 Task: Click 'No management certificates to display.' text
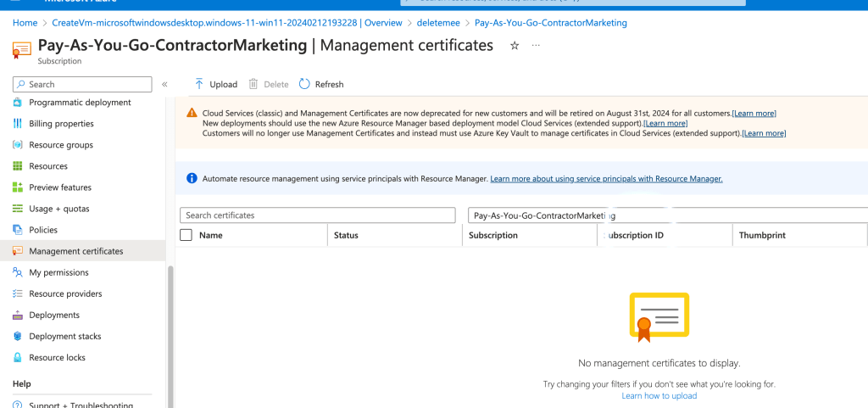point(659,363)
